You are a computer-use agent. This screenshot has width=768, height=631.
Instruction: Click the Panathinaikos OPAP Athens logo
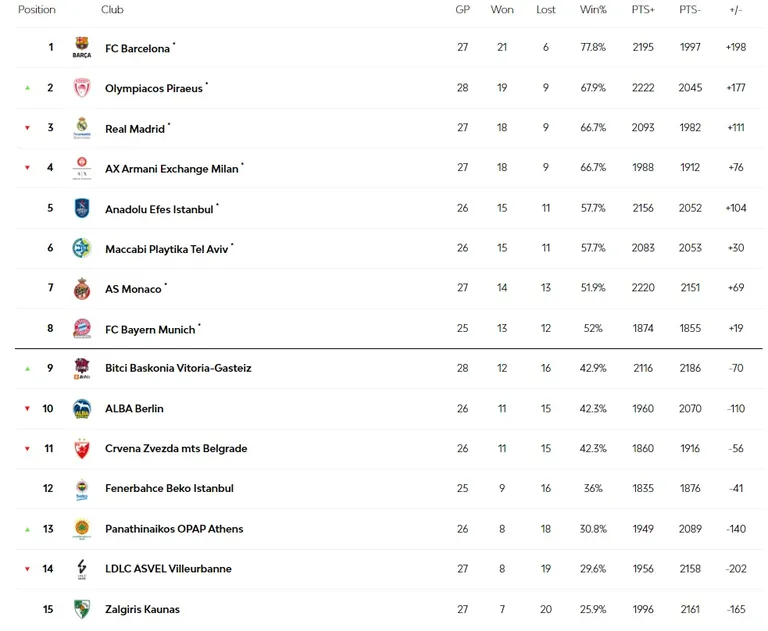pyautogui.click(x=82, y=529)
